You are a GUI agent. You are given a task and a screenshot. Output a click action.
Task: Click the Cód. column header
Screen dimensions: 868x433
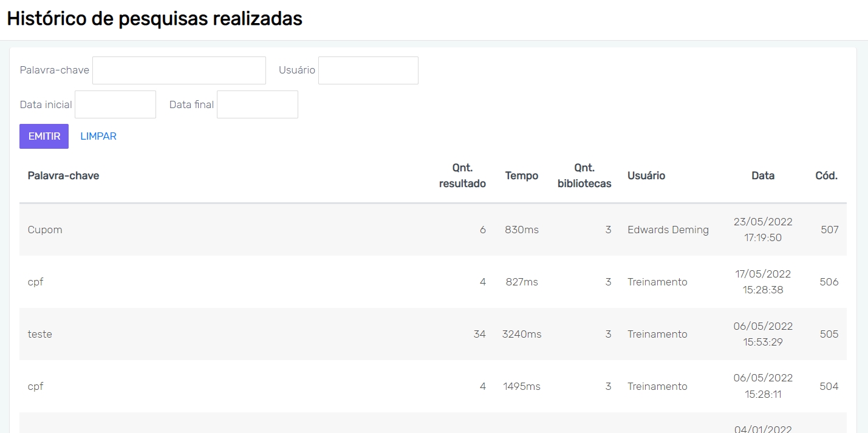point(826,176)
